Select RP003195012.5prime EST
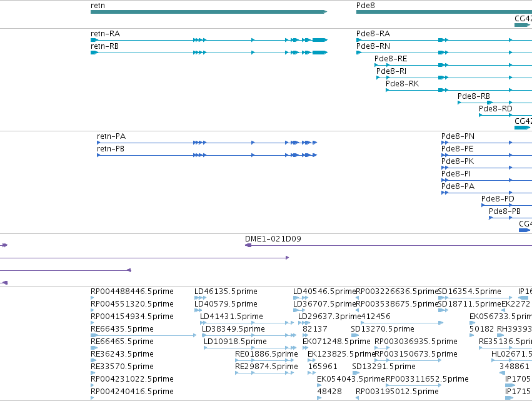The image size is (532, 401). point(358,398)
